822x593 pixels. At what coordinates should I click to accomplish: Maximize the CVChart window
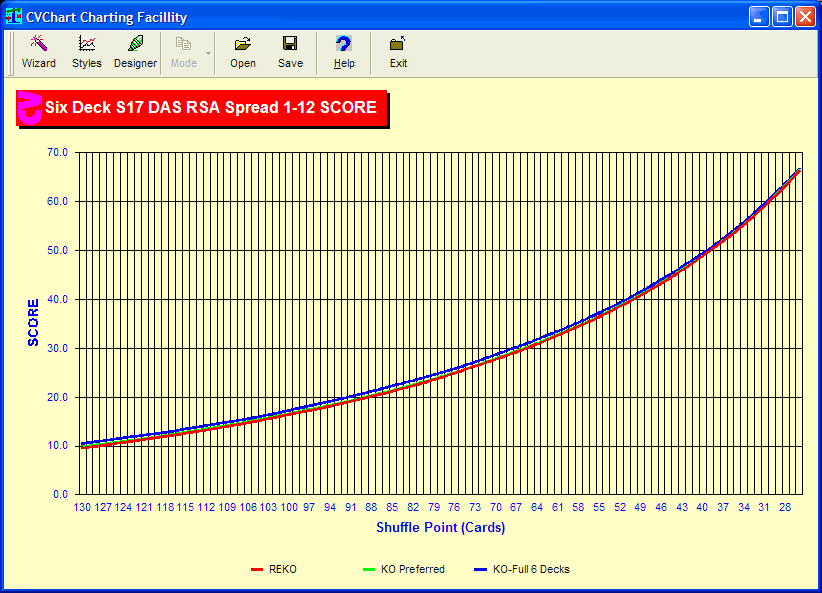pos(782,17)
